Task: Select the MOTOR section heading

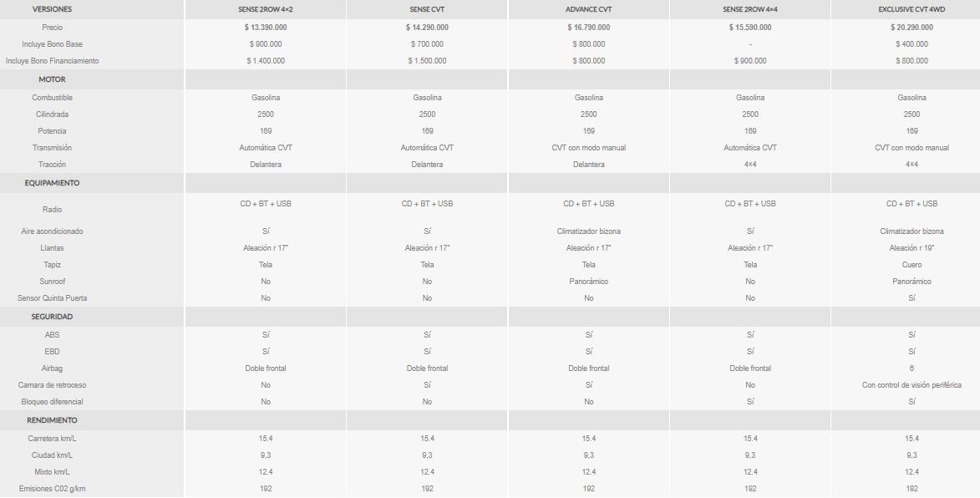Action: coord(52,79)
